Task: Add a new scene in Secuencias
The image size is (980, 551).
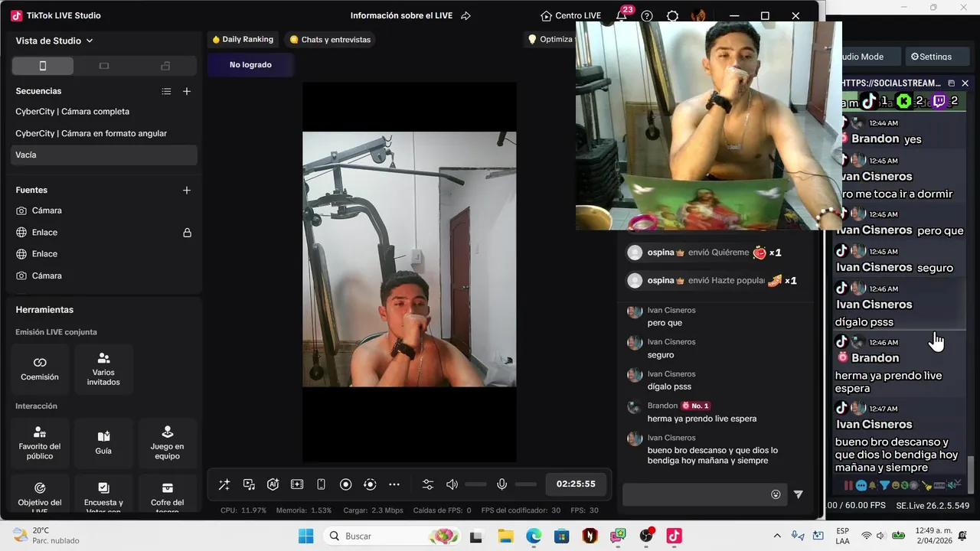Action: (187, 91)
